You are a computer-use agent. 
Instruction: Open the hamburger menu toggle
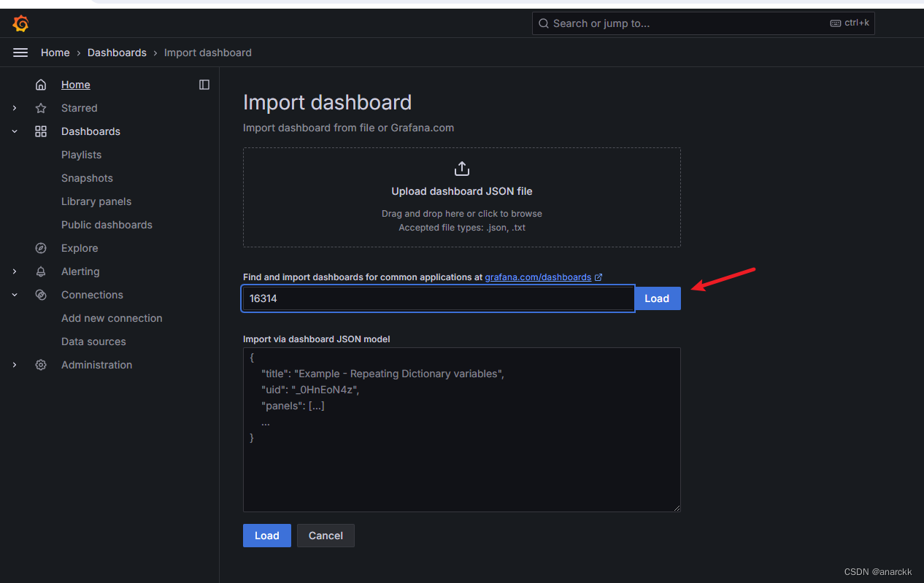[x=20, y=53]
